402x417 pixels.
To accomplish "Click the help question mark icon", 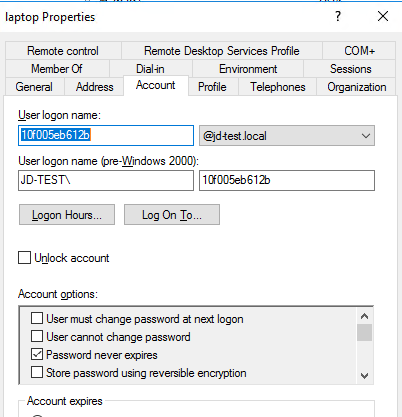I will point(338,16).
